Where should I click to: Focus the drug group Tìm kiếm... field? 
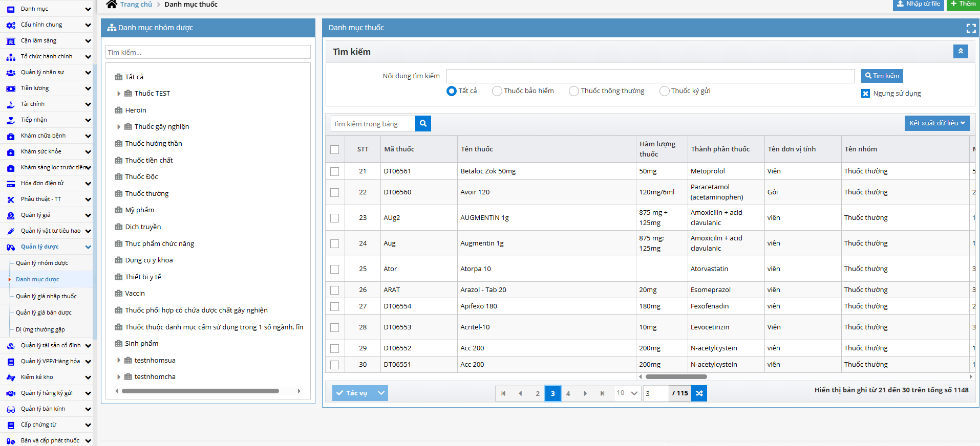click(208, 52)
